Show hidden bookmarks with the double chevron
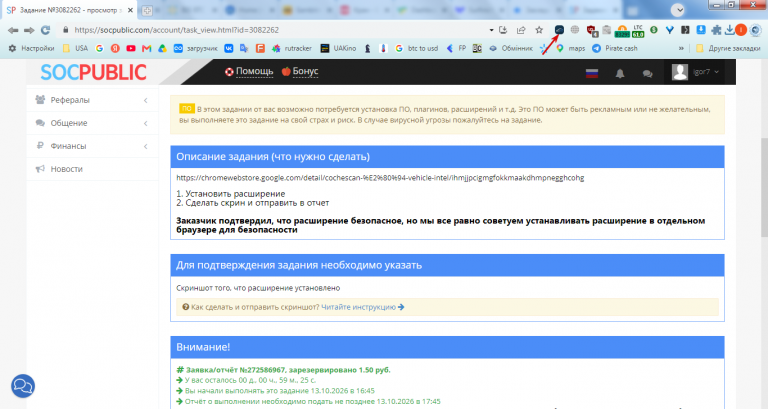 coord(681,48)
